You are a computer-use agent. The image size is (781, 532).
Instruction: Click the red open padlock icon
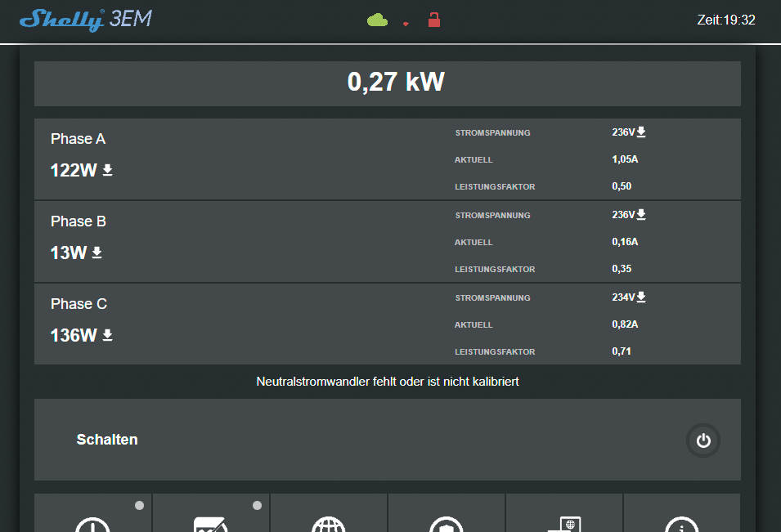click(433, 20)
